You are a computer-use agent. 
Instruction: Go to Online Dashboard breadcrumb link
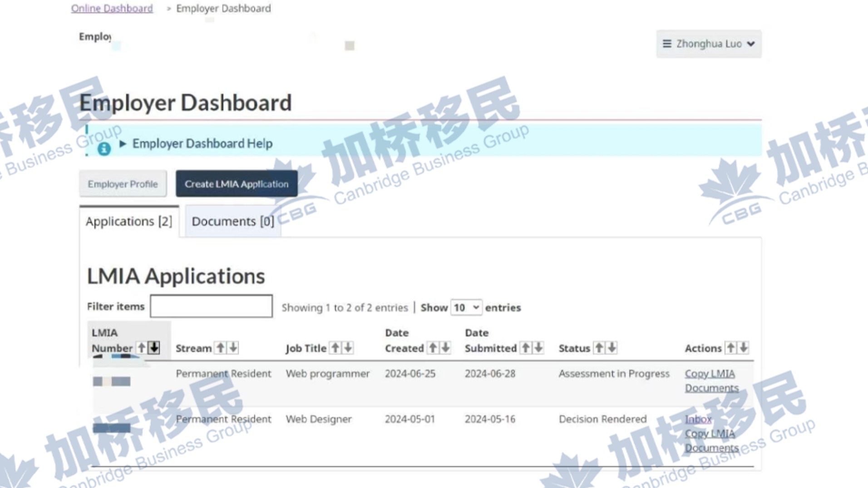(x=112, y=8)
